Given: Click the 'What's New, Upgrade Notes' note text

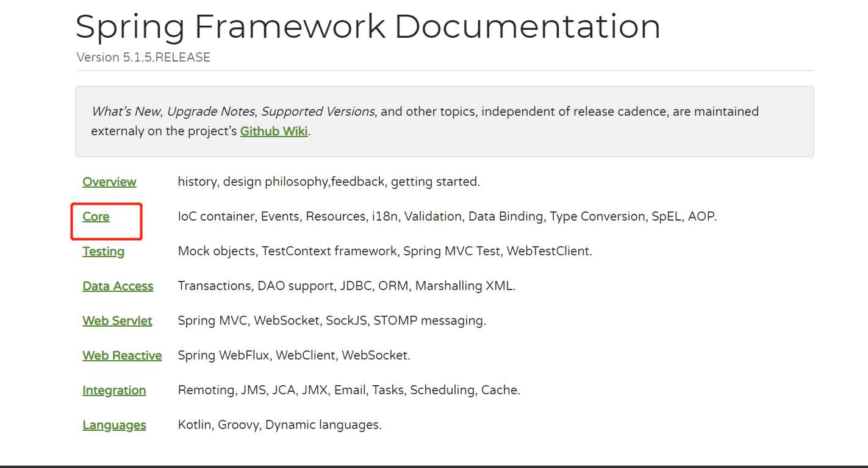Looking at the screenshot, I should (425, 121).
